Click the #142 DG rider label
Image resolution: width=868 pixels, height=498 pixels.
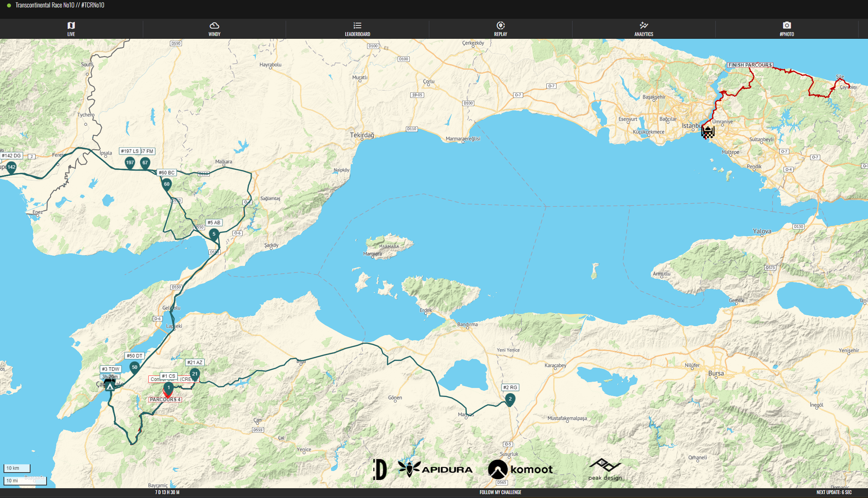click(11, 155)
